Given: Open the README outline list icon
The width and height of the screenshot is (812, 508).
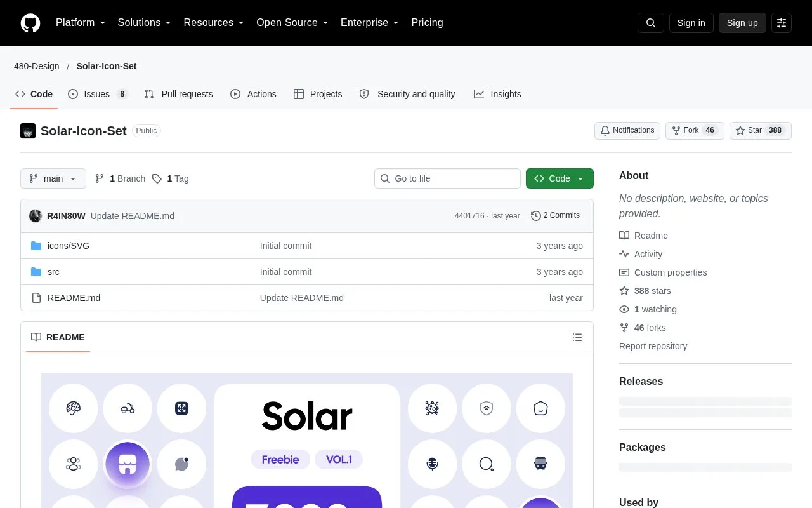Looking at the screenshot, I should point(577,337).
